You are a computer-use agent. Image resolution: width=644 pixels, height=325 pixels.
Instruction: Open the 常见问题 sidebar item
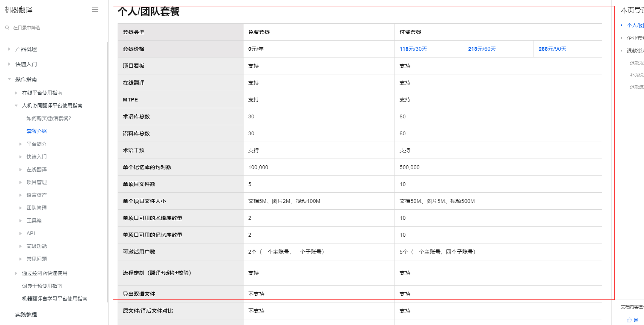pyautogui.click(x=37, y=259)
